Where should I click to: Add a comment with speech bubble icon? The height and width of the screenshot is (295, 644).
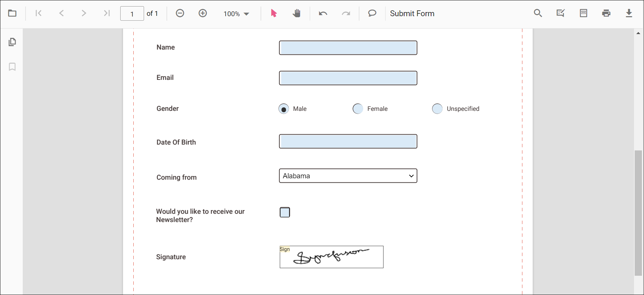372,13
